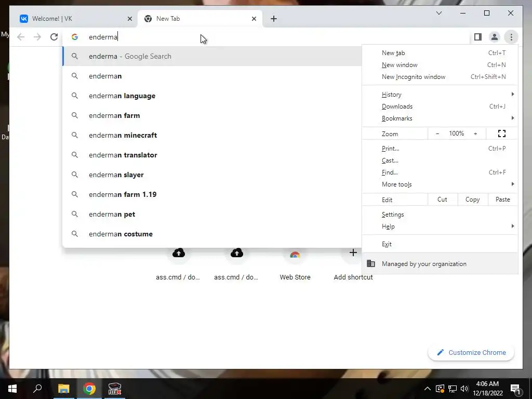The image size is (532, 399).
Task: Select the "enderma - Google Search" suggestion
Action: 212,56
